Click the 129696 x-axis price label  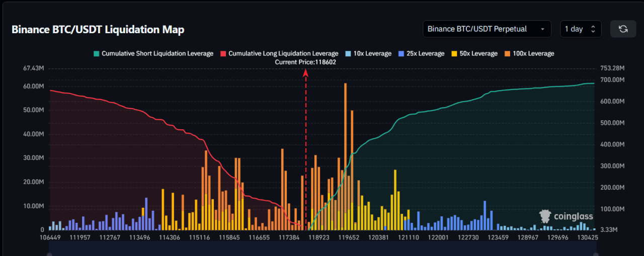click(558, 237)
